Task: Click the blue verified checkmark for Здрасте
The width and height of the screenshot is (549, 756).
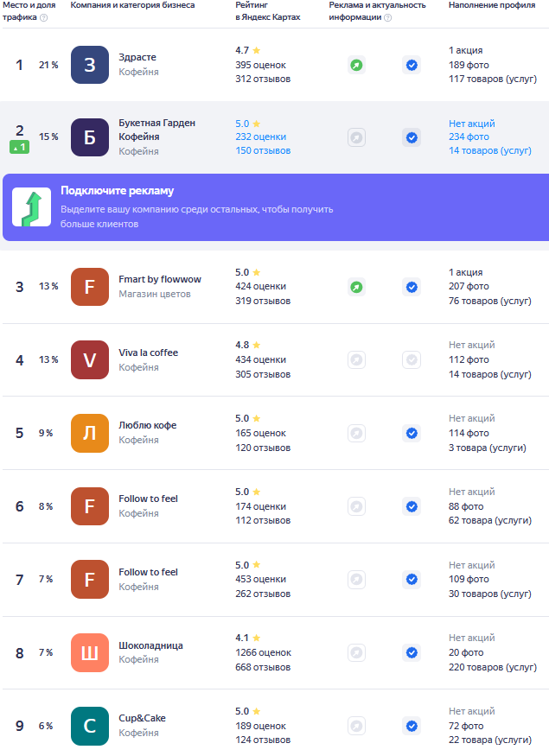Action: [412, 65]
